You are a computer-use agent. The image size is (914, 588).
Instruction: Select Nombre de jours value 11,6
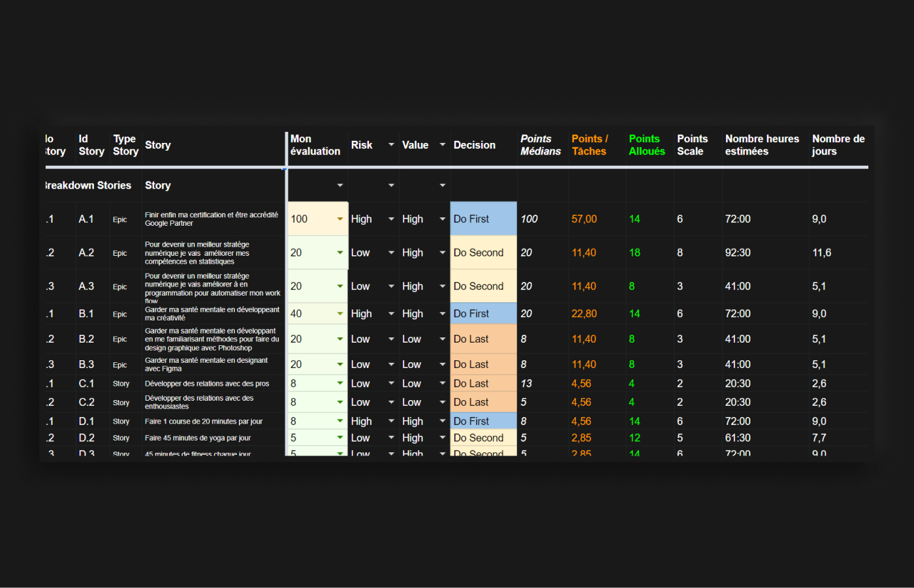pyautogui.click(x=822, y=253)
